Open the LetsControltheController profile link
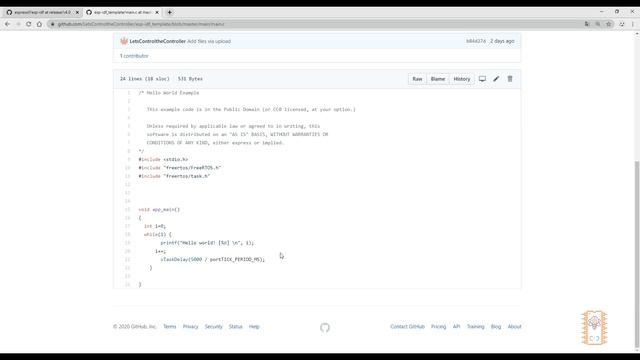The image size is (640, 360). 158,41
